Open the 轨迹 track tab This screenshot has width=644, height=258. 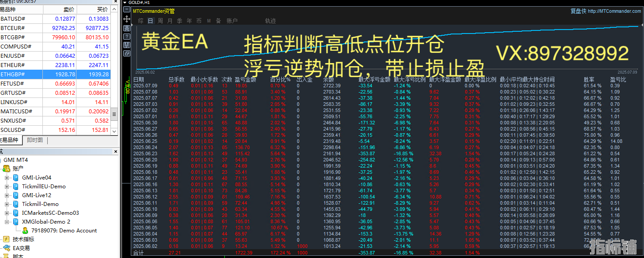tap(270, 21)
